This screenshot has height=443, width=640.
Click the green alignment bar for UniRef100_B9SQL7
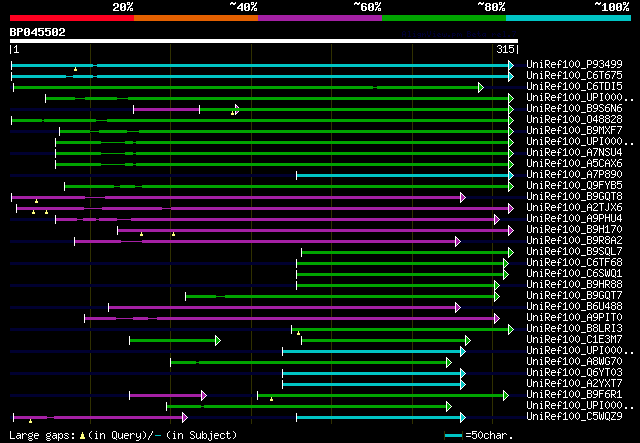coord(406,253)
